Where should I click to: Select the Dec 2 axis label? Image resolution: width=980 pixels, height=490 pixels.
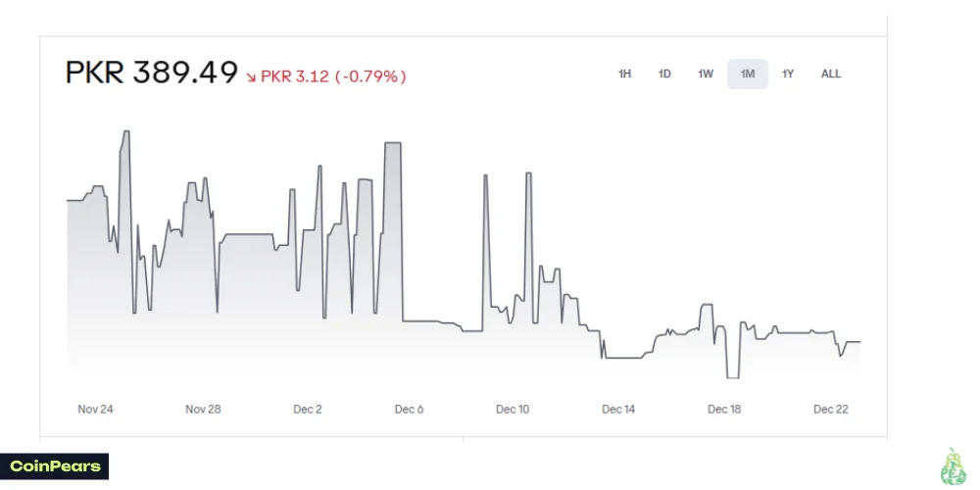pyautogui.click(x=308, y=410)
